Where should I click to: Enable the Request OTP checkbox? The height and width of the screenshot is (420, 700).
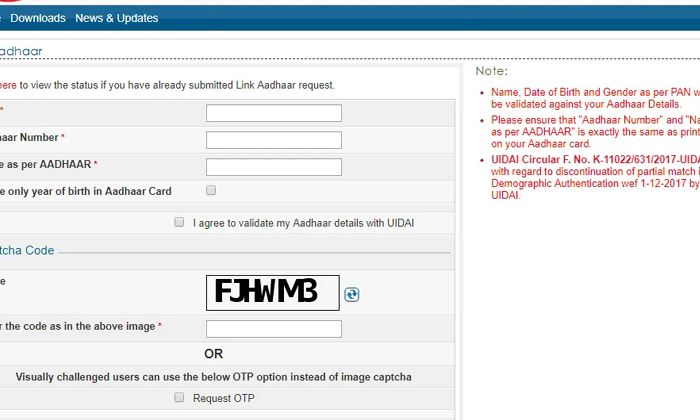point(179,397)
